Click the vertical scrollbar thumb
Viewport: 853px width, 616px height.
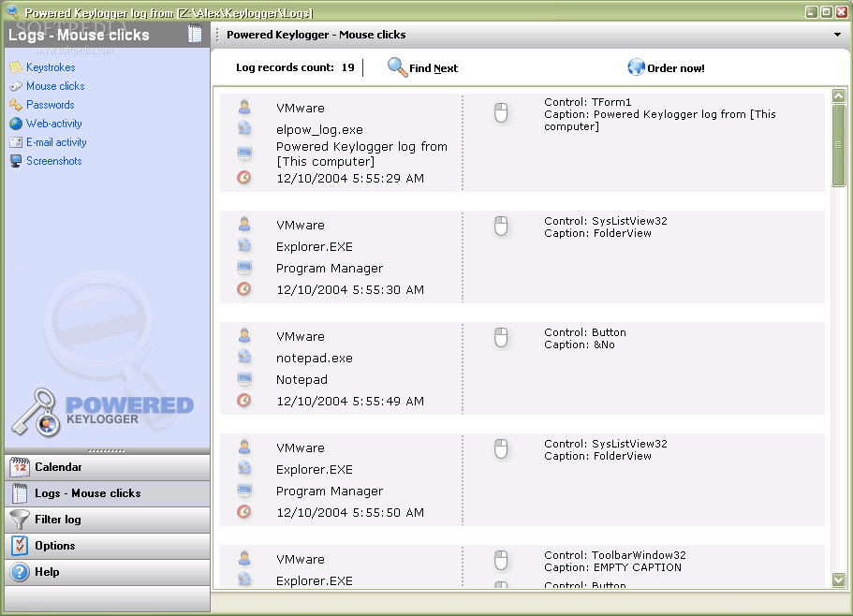pos(838,145)
